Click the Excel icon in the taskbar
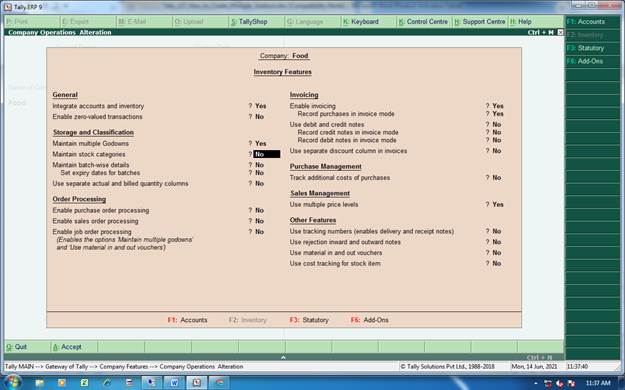Image resolution: width=625 pixels, height=390 pixels. pos(85,382)
